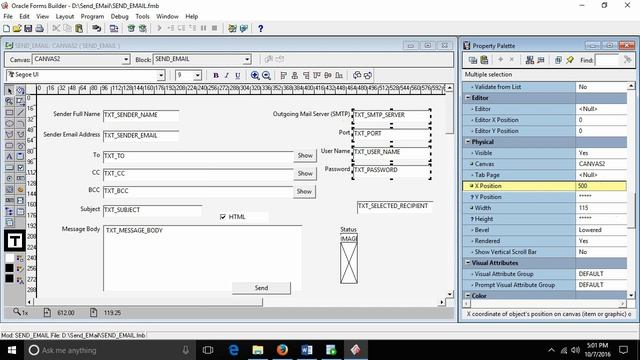640x360 pixels.
Task: Open Windows Start menu
Action: 12,350
